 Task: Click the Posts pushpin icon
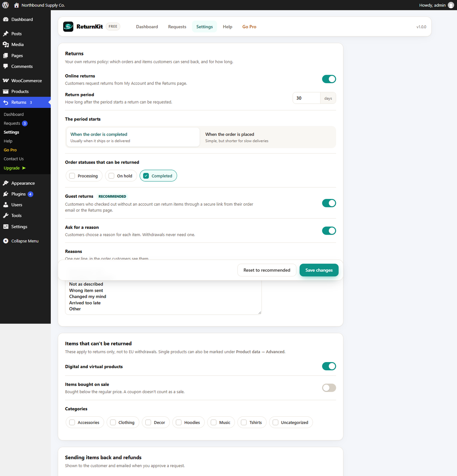click(x=6, y=34)
